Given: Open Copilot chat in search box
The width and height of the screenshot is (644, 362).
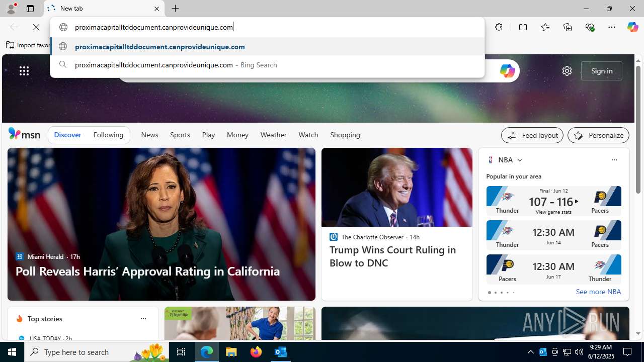Looking at the screenshot, I should 507,71.
